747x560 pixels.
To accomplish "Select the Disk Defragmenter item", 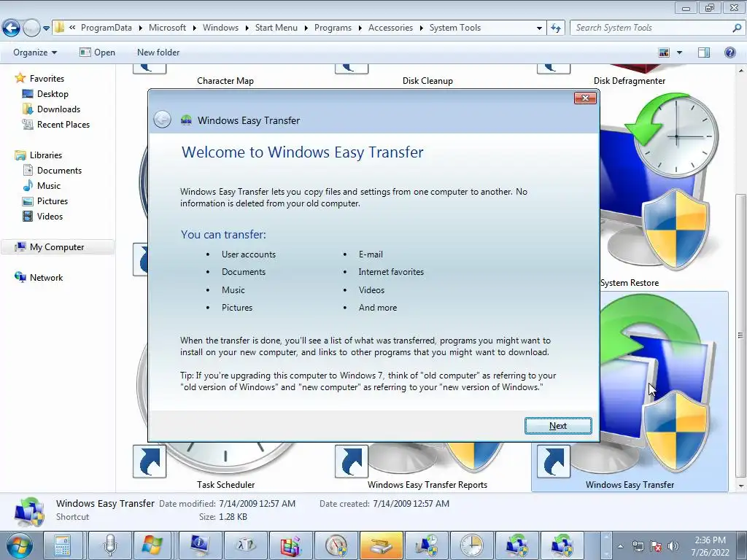I will tap(630, 81).
